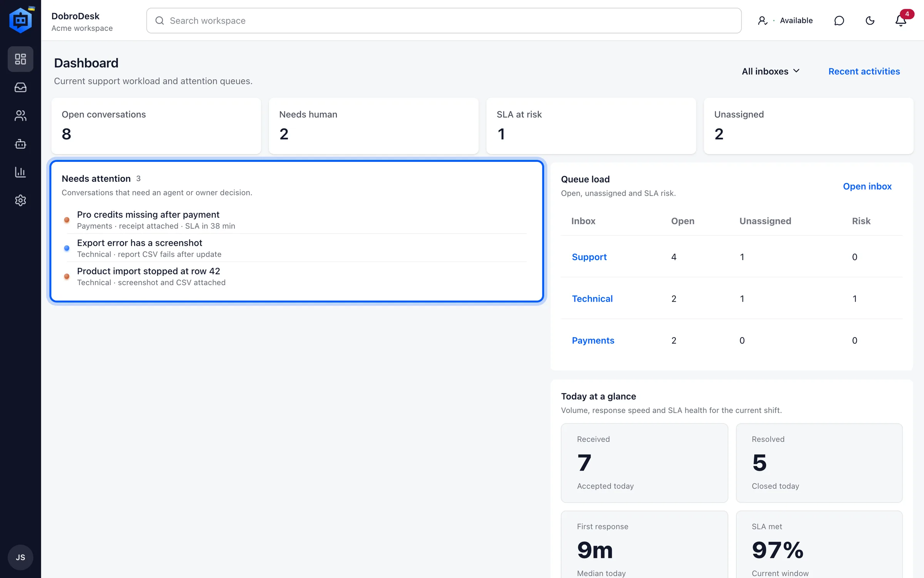Click the SLA met 97% tile
The image size is (924, 578).
click(x=819, y=544)
